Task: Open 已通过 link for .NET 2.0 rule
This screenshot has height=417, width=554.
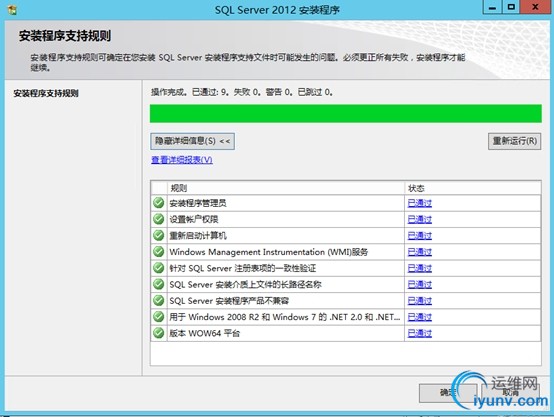Action: pyautogui.click(x=420, y=317)
